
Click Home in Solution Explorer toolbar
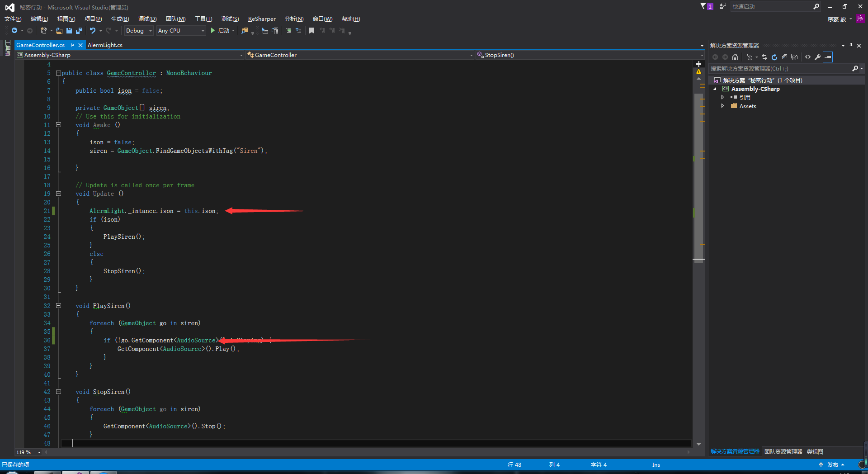(x=735, y=57)
